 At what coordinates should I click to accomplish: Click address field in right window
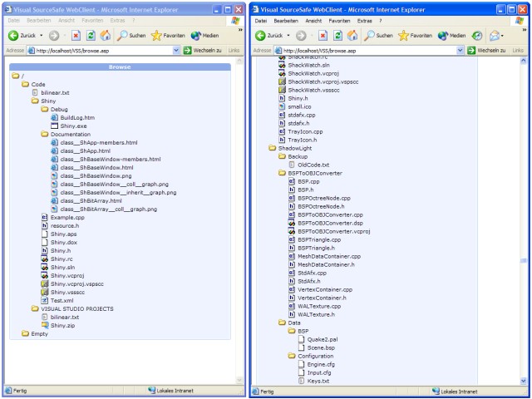pyautogui.click(x=369, y=51)
